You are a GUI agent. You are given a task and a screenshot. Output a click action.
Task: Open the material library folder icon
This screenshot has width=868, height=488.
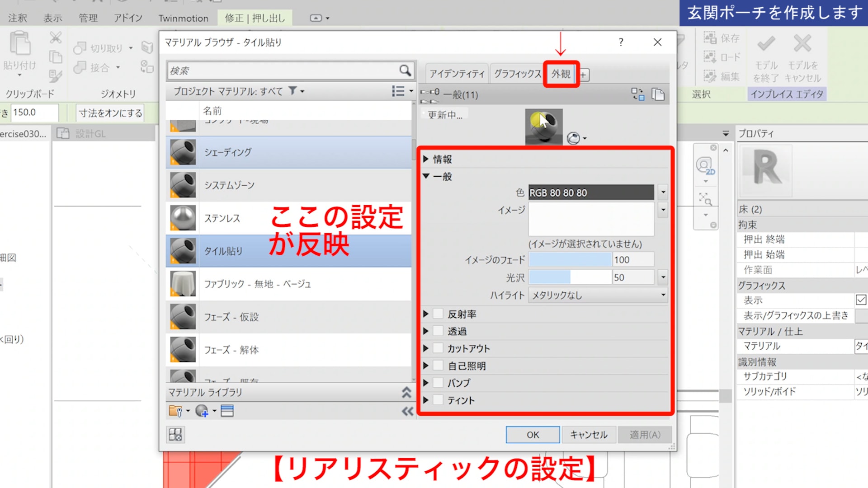pyautogui.click(x=175, y=411)
